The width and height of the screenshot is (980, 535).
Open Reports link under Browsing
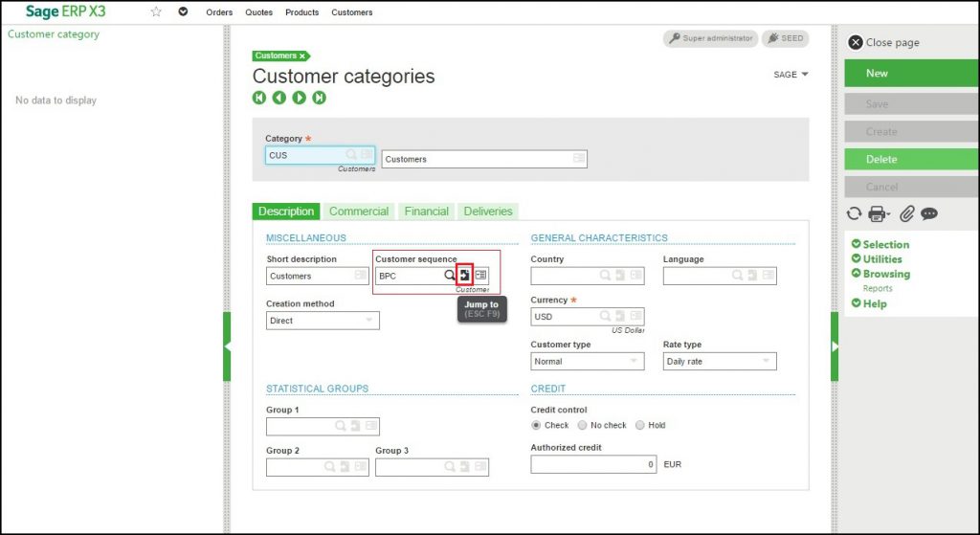[878, 289]
